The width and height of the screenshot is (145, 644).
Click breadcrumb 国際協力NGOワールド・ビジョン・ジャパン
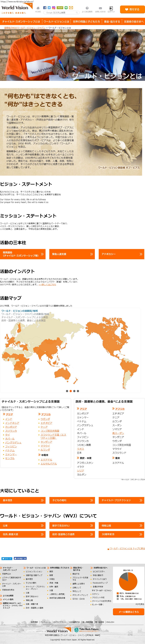(25, 28)
